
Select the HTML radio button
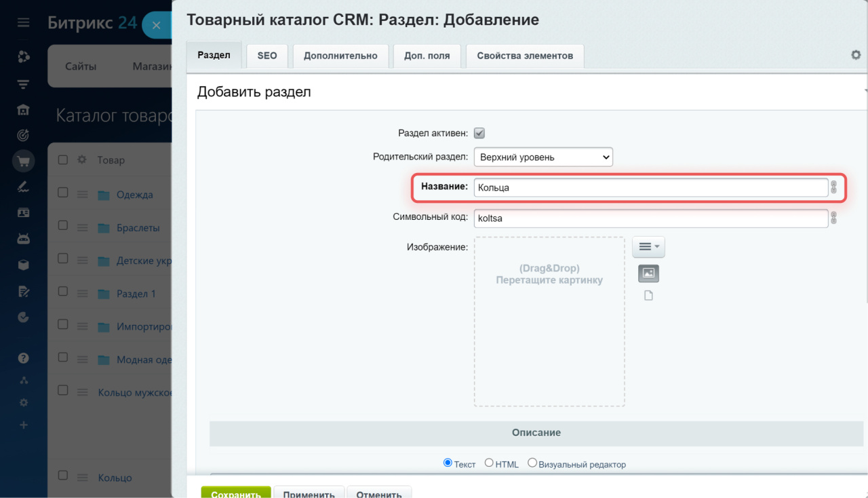pyautogui.click(x=489, y=463)
